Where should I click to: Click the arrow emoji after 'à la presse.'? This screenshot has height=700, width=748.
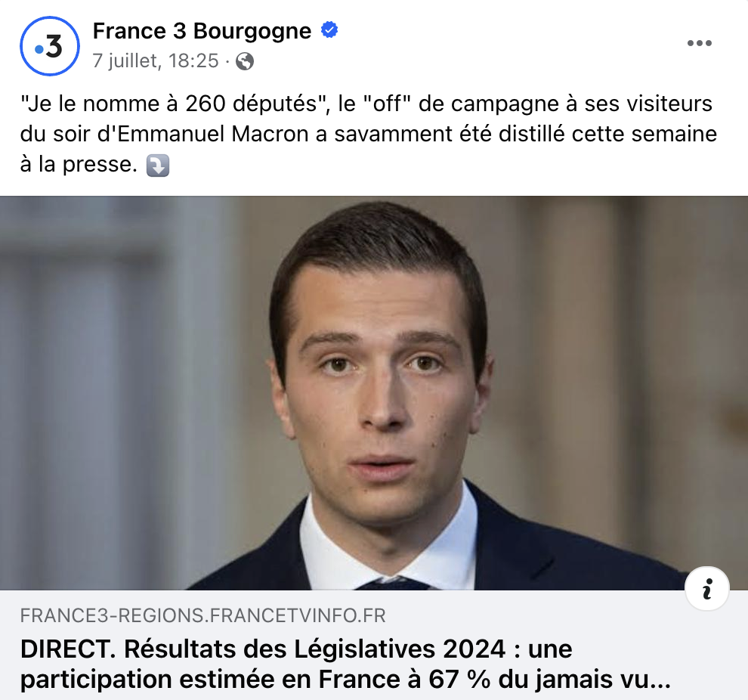(x=158, y=166)
